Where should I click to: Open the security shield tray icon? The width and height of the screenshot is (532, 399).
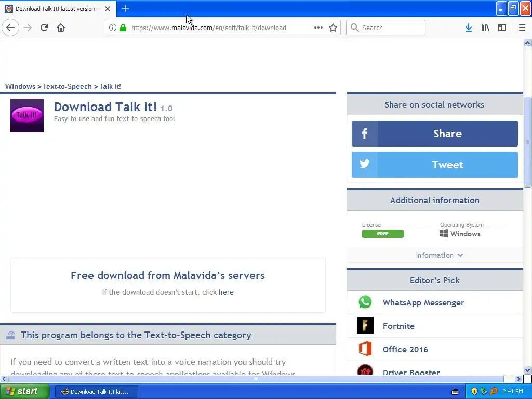pos(474,391)
